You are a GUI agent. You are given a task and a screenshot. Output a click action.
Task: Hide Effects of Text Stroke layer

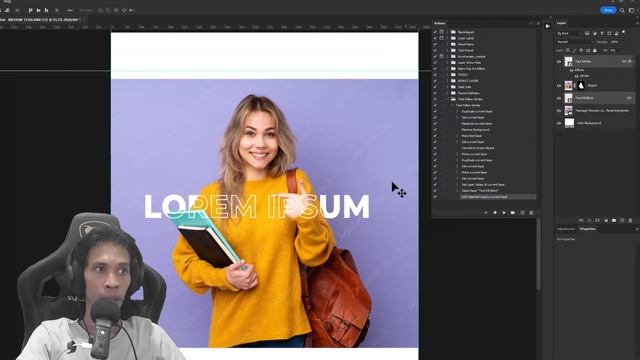point(571,70)
